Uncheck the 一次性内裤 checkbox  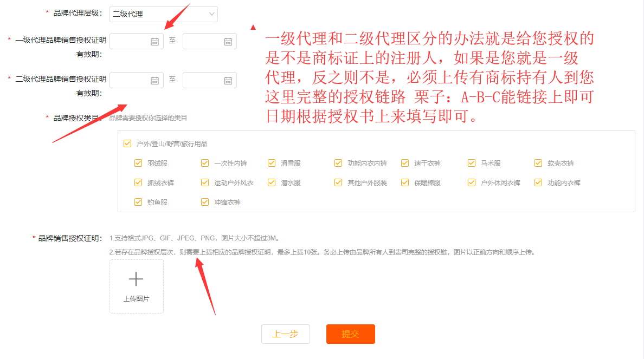pyautogui.click(x=204, y=163)
